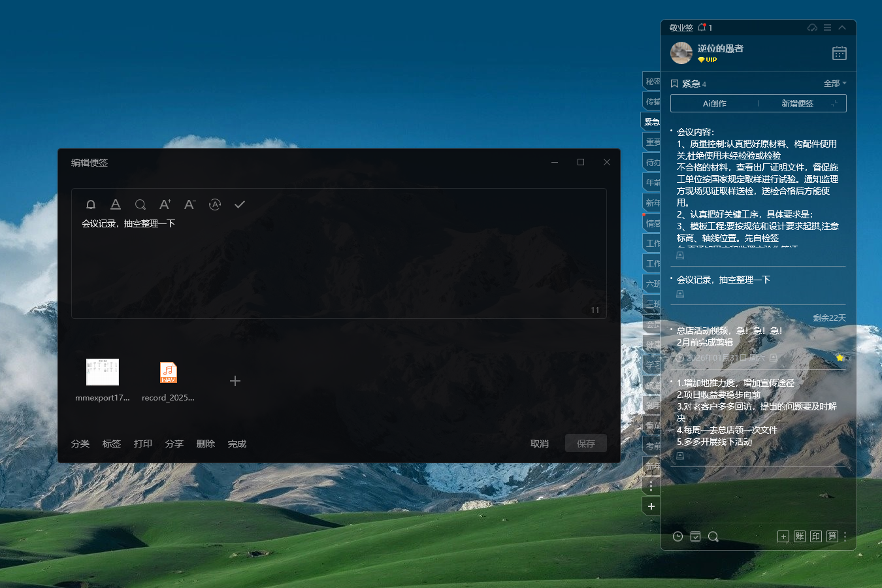Expand the 全部 filter dropdown

point(834,84)
